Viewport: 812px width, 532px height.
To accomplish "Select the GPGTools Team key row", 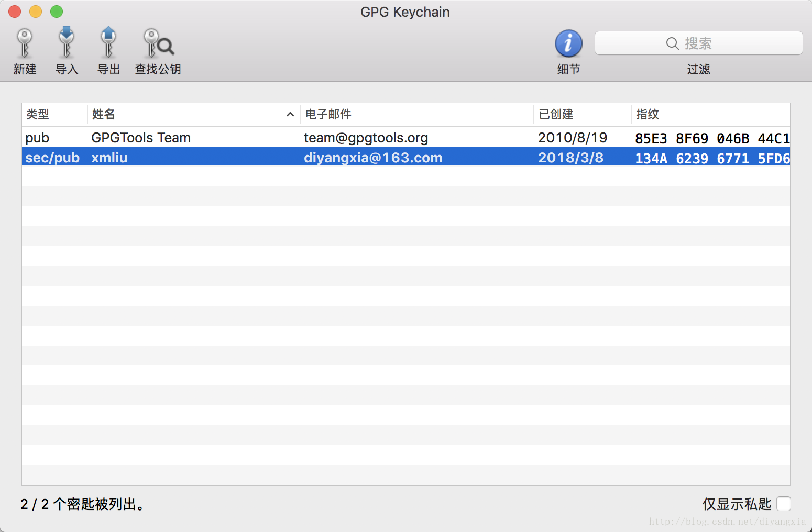I will [141, 138].
